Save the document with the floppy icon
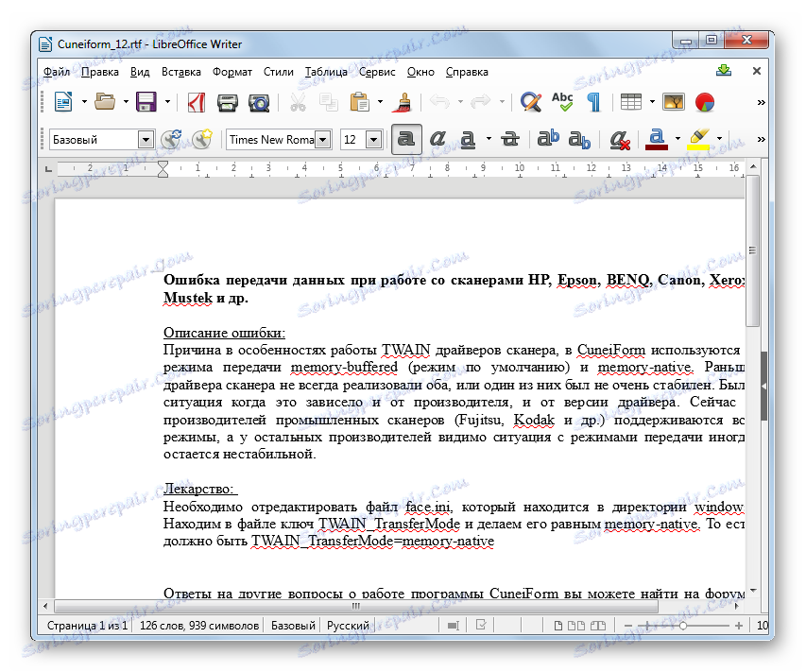Screen dimensions: 806x672 coord(146,102)
